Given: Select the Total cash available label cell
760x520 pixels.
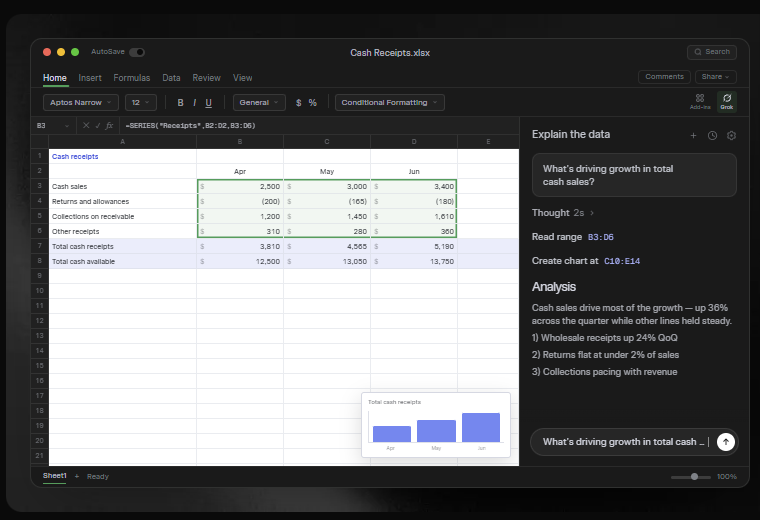Looking at the screenshot, I should click(x=123, y=262).
